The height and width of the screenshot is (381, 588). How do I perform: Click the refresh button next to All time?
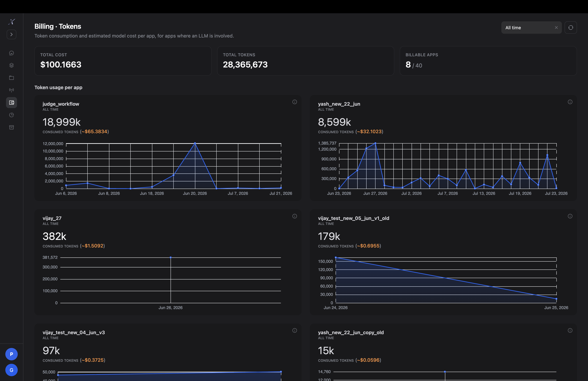pos(570,27)
